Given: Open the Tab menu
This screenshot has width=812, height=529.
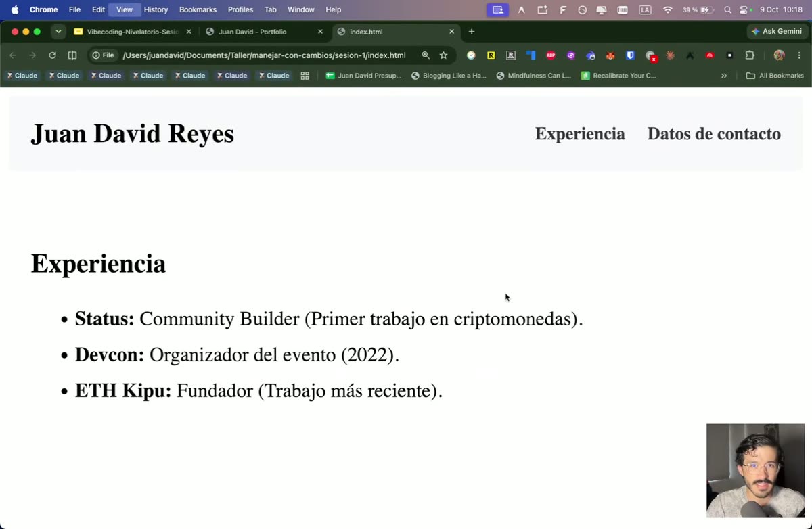Looking at the screenshot, I should tap(271, 9).
